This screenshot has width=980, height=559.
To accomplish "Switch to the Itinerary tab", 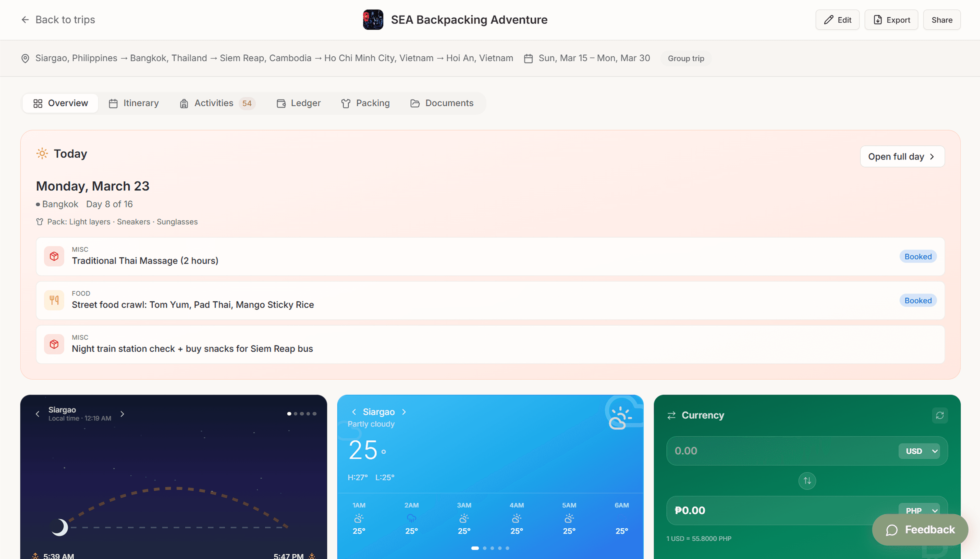I will [134, 103].
